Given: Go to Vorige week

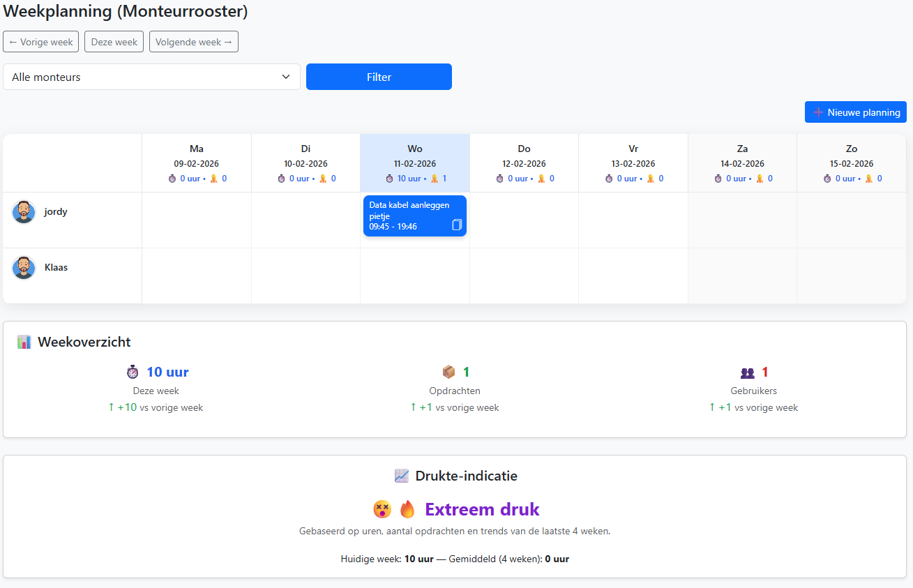Looking at the screenshot, I should click(40, 42).
